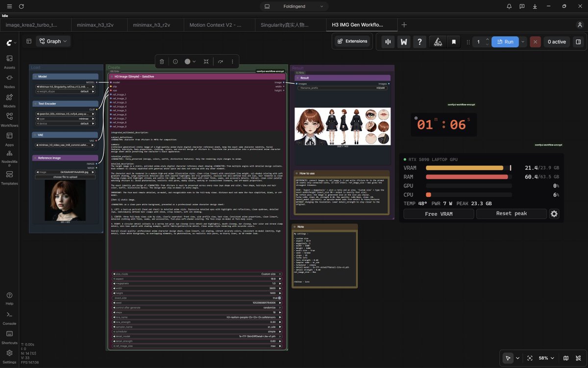
Task: Open the Apps sidebar panel
Action: (x=9, y=139)
